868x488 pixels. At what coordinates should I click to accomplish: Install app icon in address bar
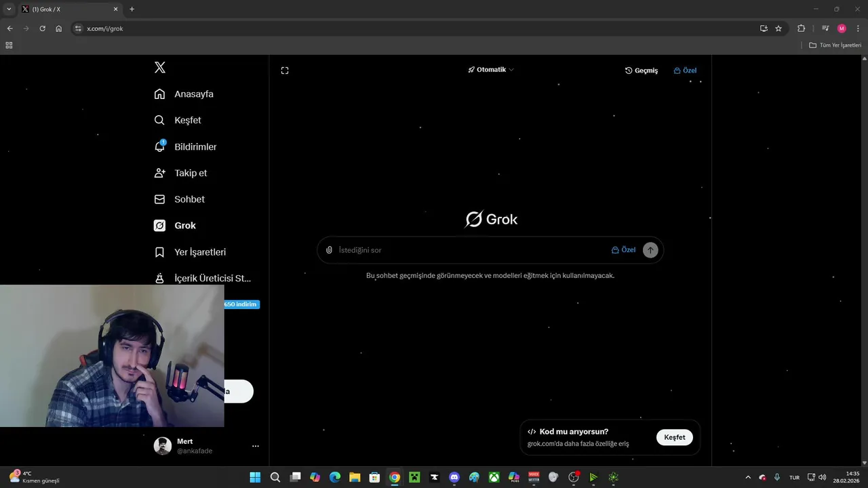pyautogui.click(x=764, y=28)
